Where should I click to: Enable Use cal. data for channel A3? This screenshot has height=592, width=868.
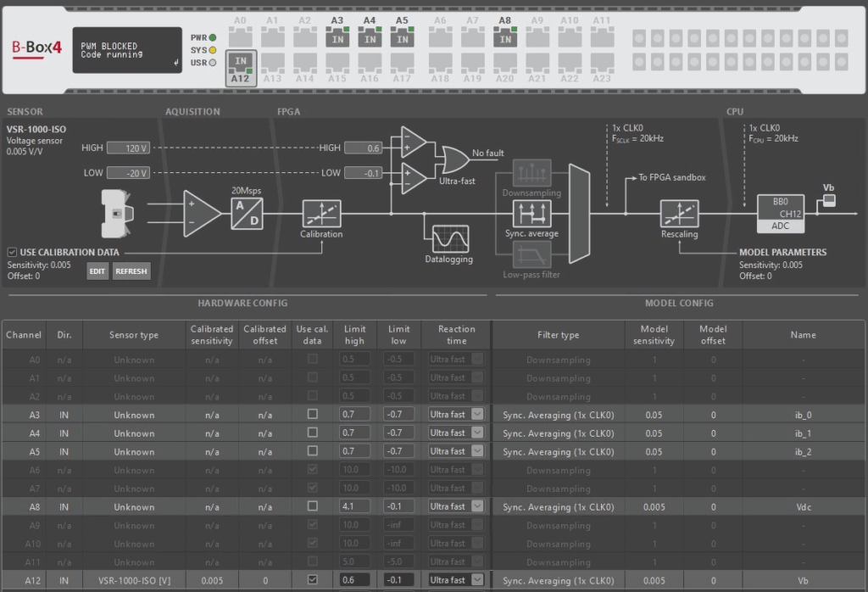point(313,415)
